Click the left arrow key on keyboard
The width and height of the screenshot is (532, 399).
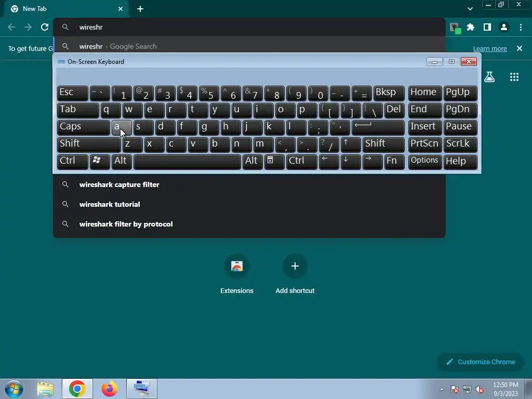point(329,162)
